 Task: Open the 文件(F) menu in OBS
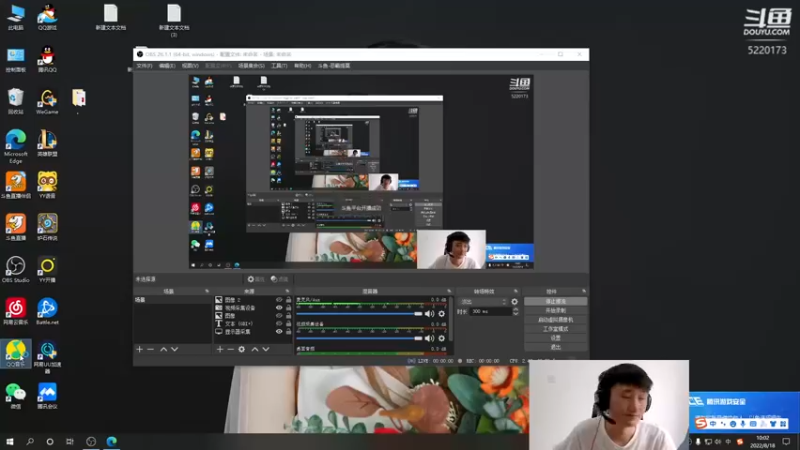pyautogui.click(x=144, y=66)
